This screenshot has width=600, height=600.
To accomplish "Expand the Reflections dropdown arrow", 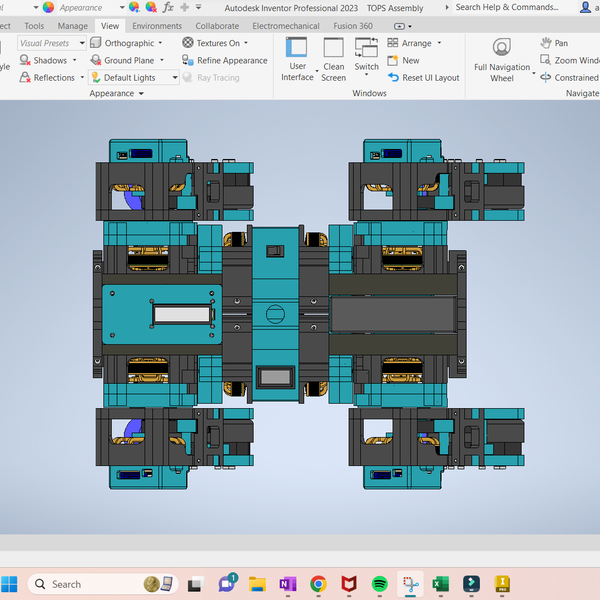I will [x=82, y=77].
